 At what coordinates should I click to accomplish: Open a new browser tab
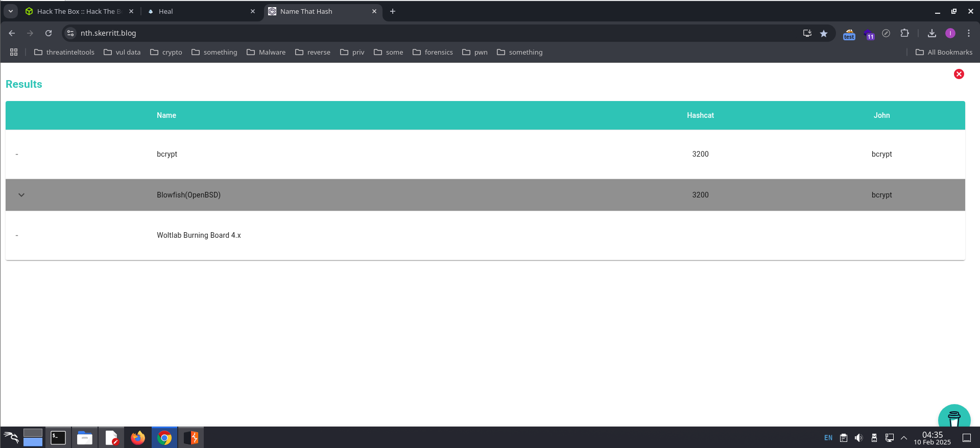[392, 11]
